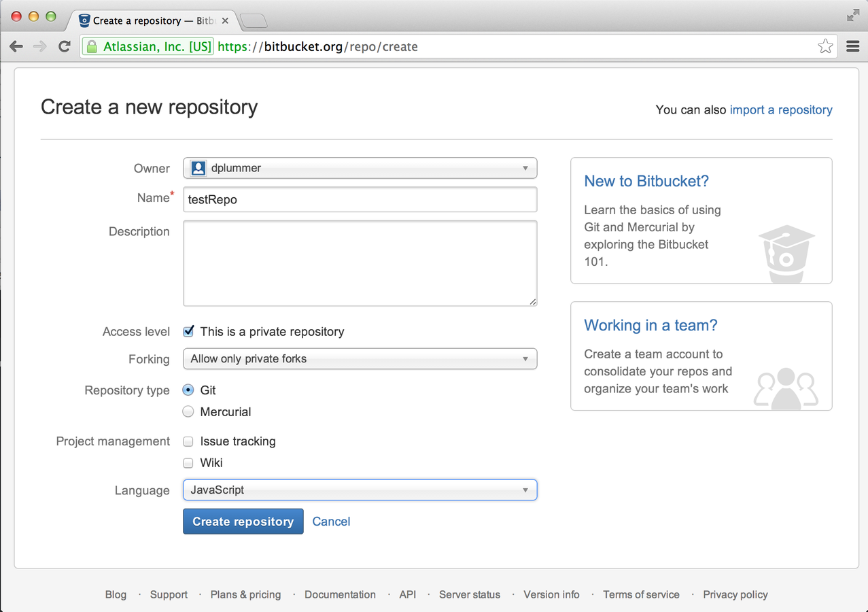Enable Issue tracking checkbox
This screenshot has height=612, width=868.
tap(189, 441)
